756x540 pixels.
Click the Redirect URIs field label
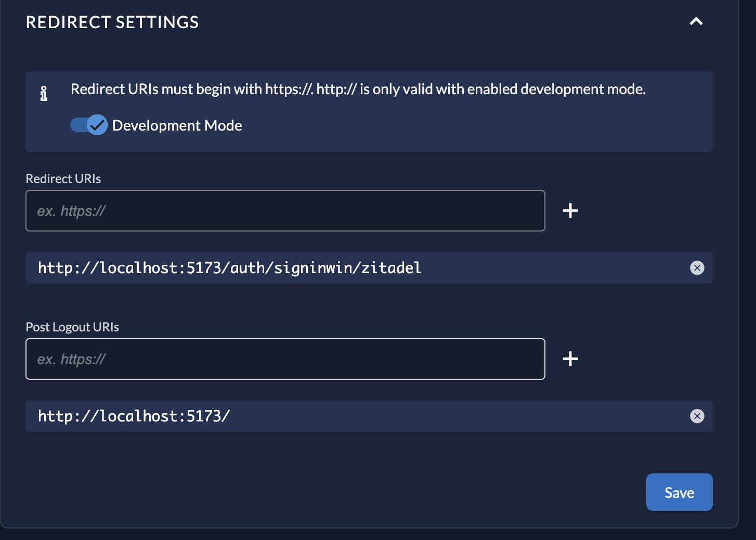point(63,178)
